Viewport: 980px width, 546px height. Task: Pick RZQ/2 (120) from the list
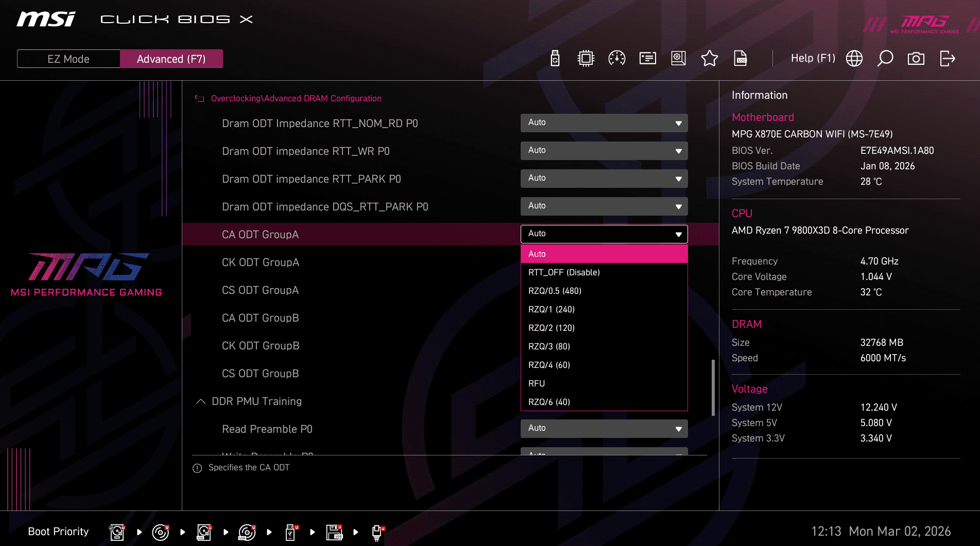click(x=604, y=328)
